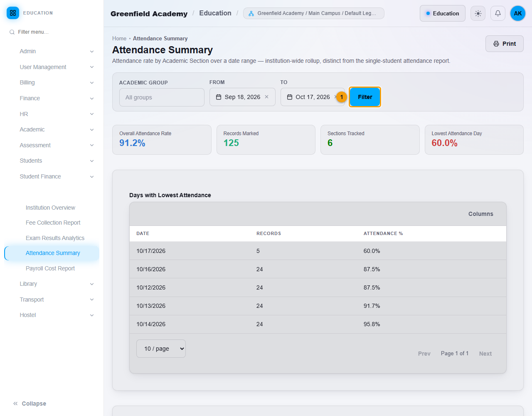Print the attendance summary
The height and width of the screenshot is (416, 532).
(x=505, y=44)
